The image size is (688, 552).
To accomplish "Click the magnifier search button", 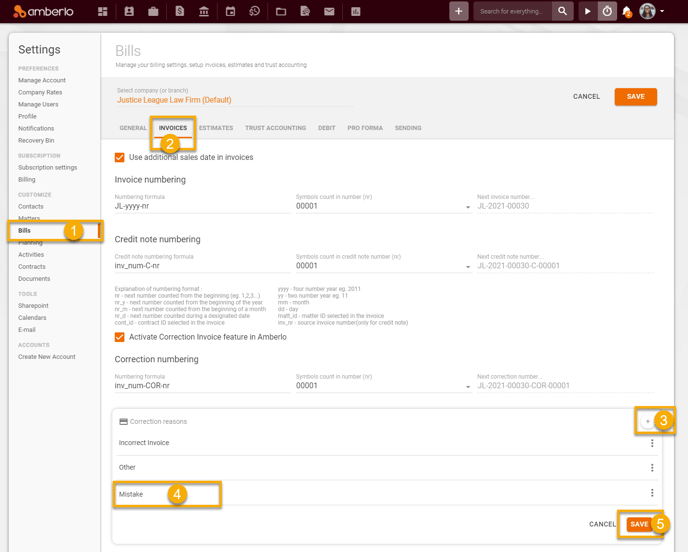I will tap(563, 12).
